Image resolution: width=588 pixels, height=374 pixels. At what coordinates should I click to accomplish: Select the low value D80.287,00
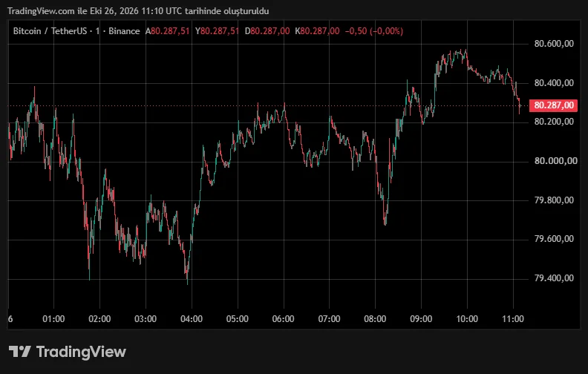coord(267,31)
